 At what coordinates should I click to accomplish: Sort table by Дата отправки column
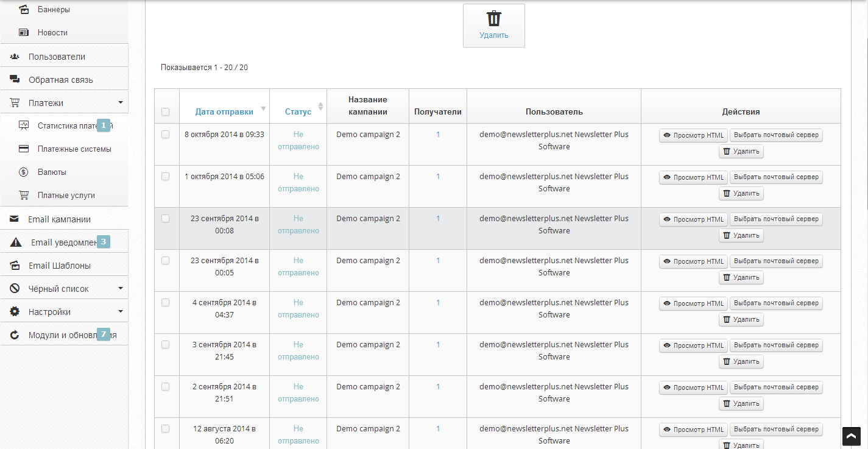tap(224, 112)
